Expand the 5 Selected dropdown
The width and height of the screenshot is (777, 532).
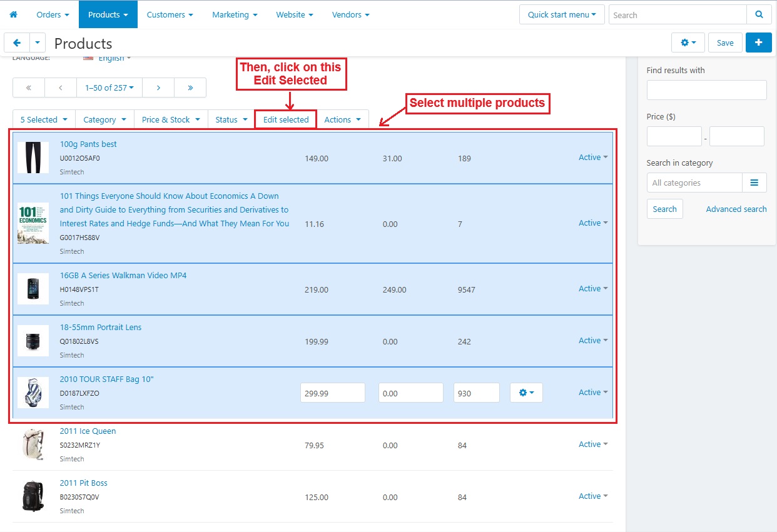[x=44, y=119]
